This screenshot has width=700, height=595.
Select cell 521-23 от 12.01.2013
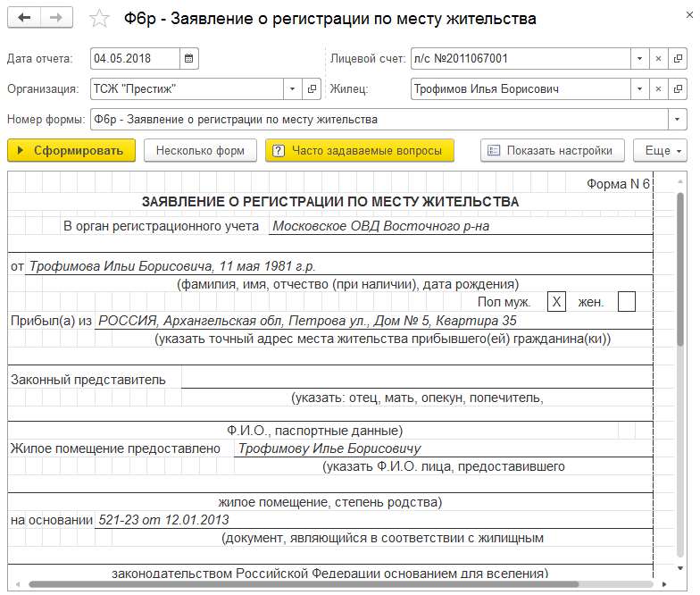point(373,520)
